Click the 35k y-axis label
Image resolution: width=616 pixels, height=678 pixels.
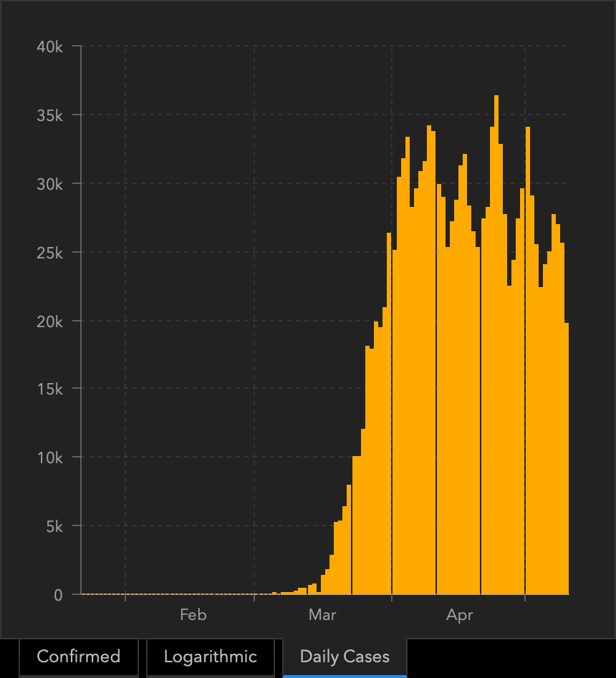pos(49,115)
